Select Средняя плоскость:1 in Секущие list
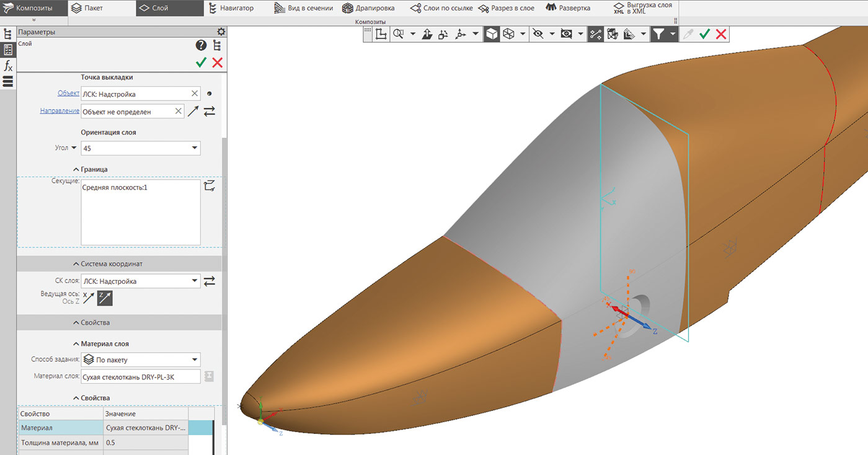The width and height of the screenshot is (868, 455). 115,188
